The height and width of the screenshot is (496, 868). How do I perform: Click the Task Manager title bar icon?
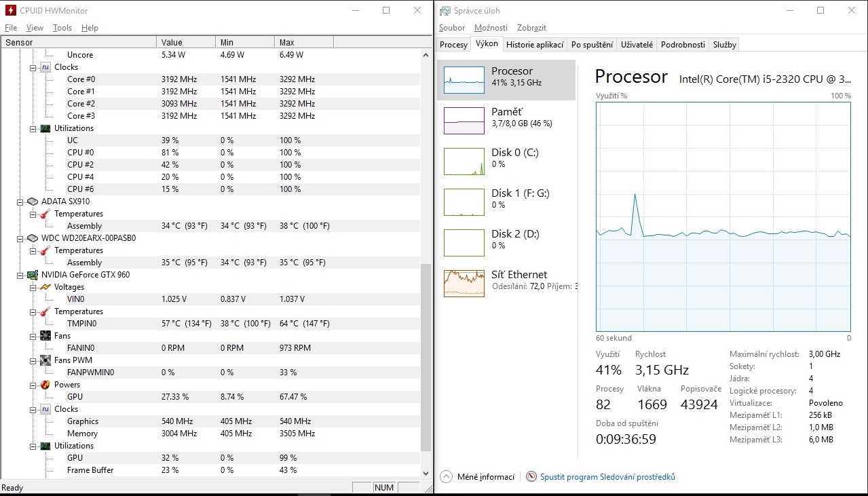coord(445,10)
